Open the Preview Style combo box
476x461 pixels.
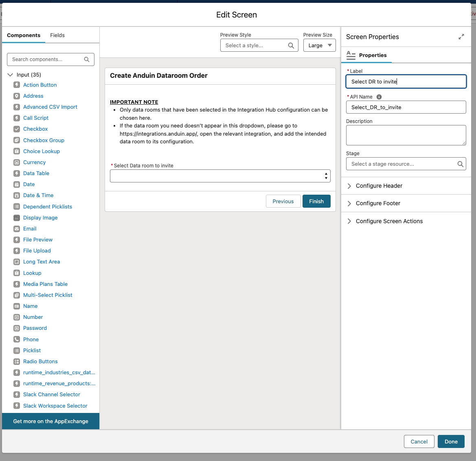tap(259, 45)
